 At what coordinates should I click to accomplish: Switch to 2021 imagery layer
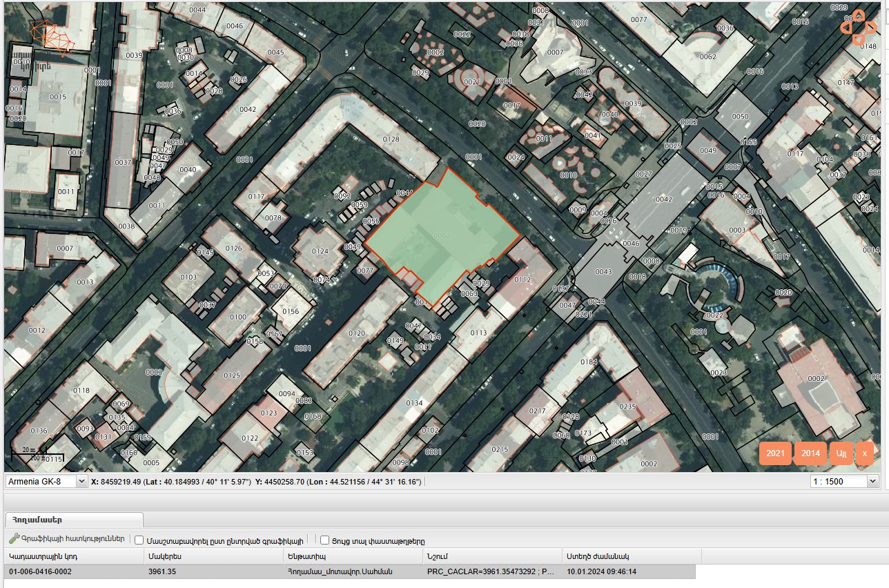(x=775, y=453)
